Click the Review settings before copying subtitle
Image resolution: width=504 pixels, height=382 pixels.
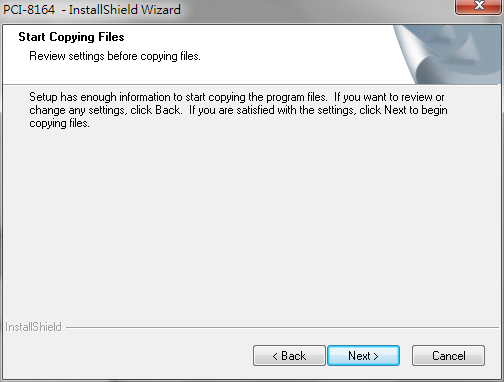pyautogui.click(x=115, y=56)
